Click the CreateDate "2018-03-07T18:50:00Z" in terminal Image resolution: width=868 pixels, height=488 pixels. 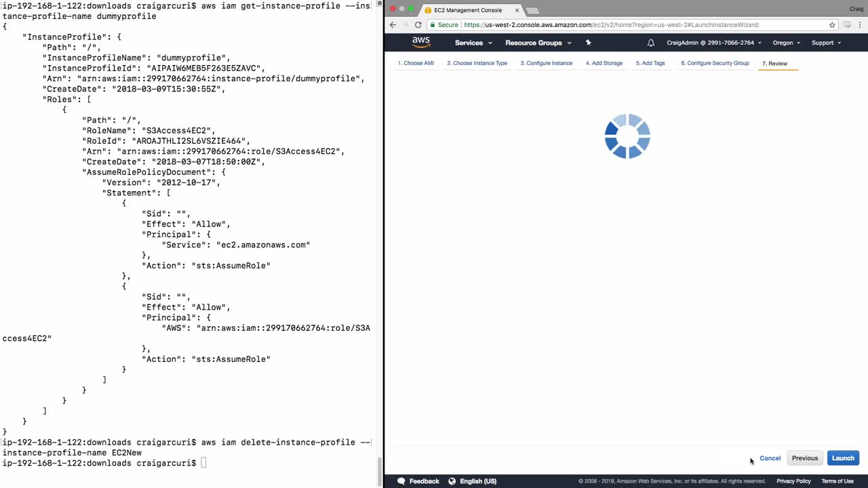208,162
